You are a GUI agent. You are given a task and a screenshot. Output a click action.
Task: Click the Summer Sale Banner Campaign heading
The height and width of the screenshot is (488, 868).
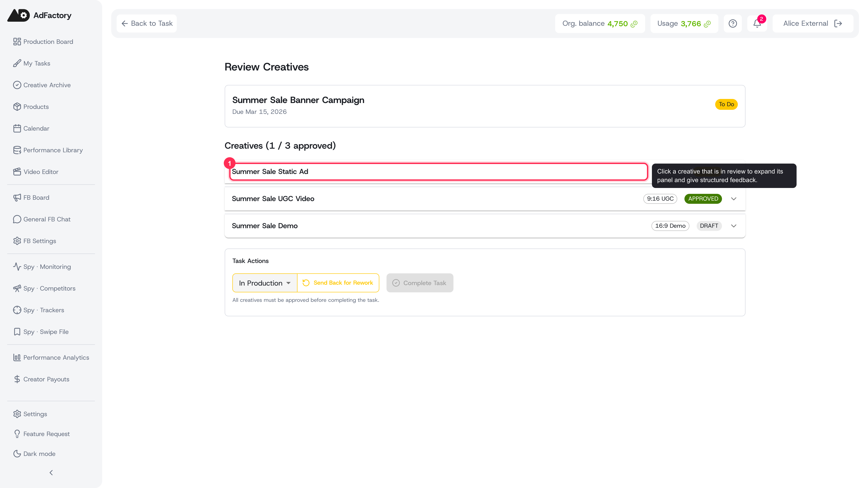[298, 100]
